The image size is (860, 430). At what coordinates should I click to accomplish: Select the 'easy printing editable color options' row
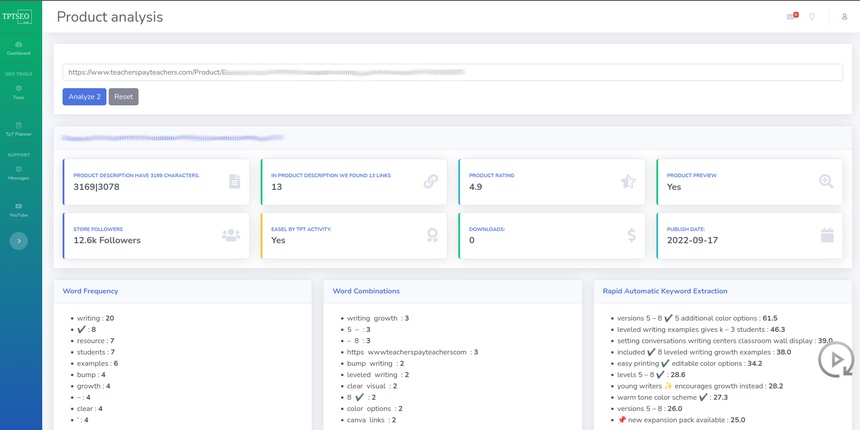pos(689,363)
